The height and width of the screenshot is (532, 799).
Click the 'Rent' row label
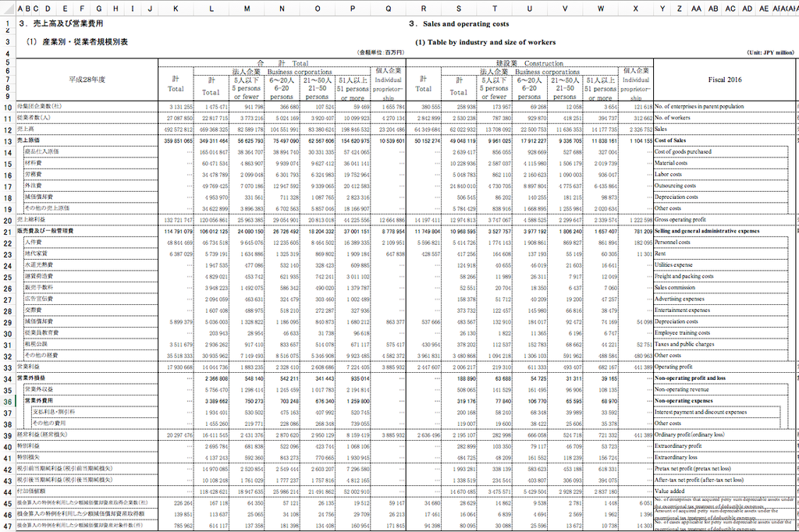[660, 254]
